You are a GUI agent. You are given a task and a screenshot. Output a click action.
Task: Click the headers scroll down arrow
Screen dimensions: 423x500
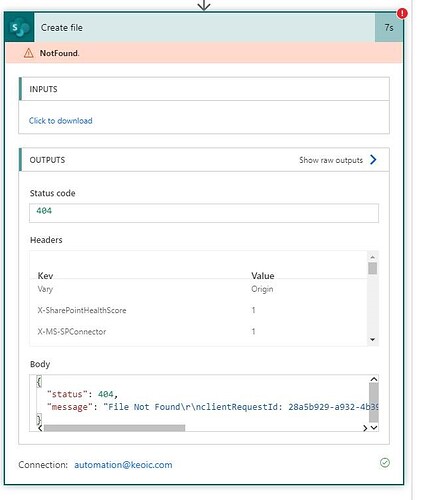(373, 340)
